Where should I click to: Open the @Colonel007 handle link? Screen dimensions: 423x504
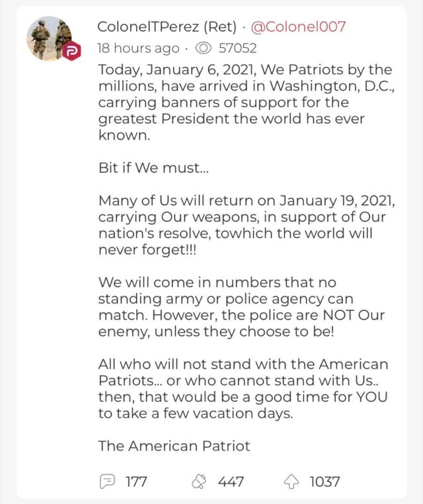298,27
